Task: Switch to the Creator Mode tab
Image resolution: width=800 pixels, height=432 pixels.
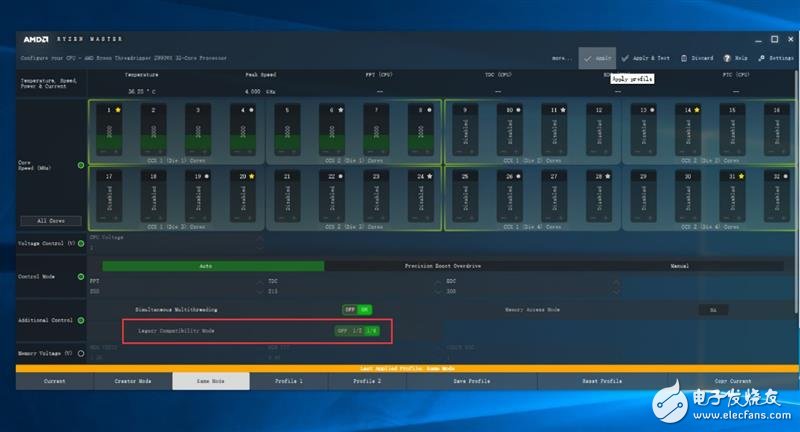Action: point(133,381)
